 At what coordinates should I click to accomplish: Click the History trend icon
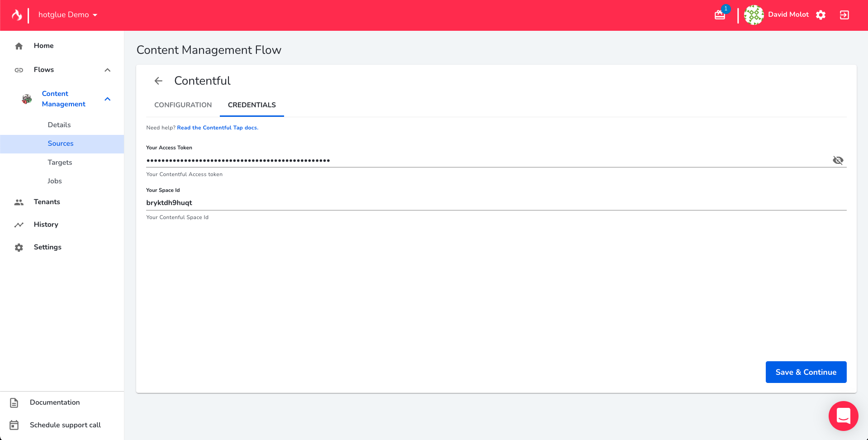19,225
